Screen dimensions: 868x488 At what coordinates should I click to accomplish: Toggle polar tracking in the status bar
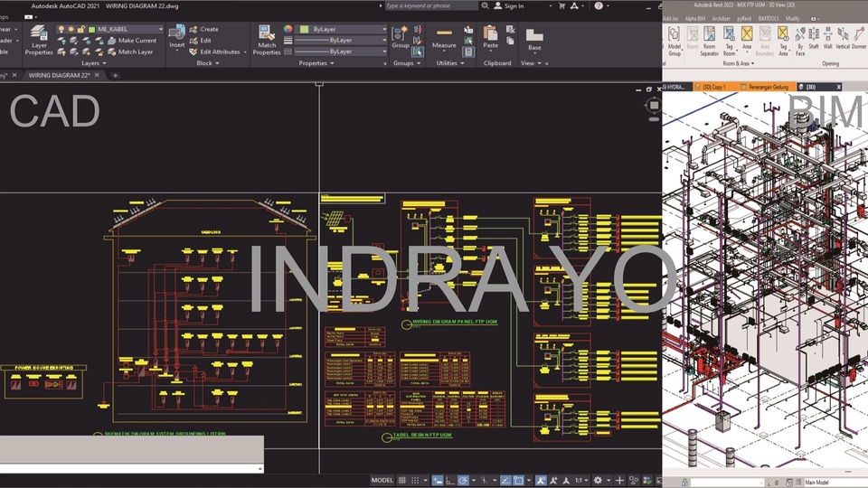(x=464, y=480)
